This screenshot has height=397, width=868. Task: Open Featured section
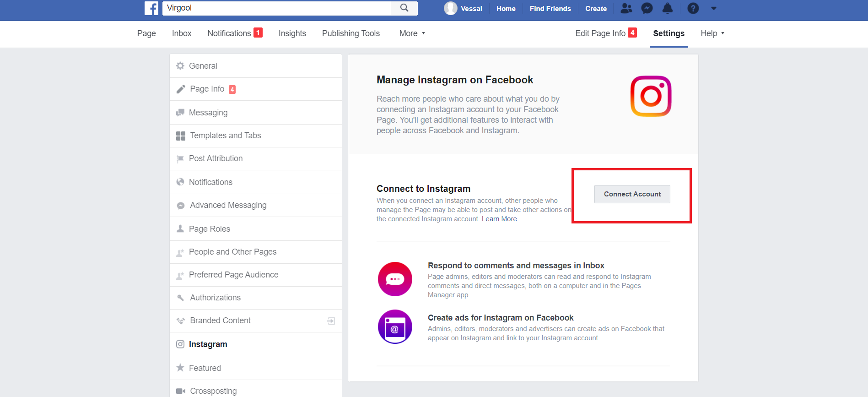click(x=256, y=368)
